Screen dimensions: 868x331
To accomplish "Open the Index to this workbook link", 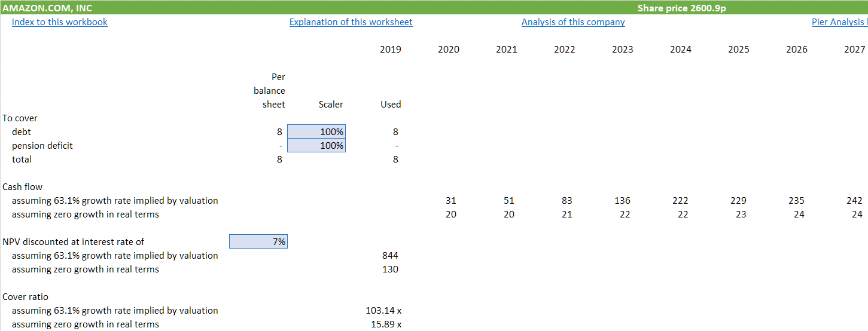I will [60, 22].
